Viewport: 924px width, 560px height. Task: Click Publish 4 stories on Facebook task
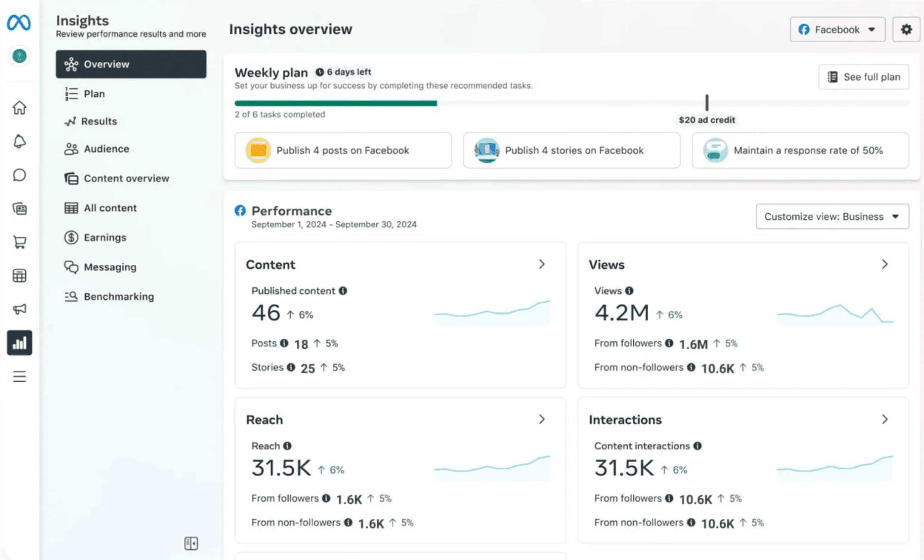[x=571, y=150]
